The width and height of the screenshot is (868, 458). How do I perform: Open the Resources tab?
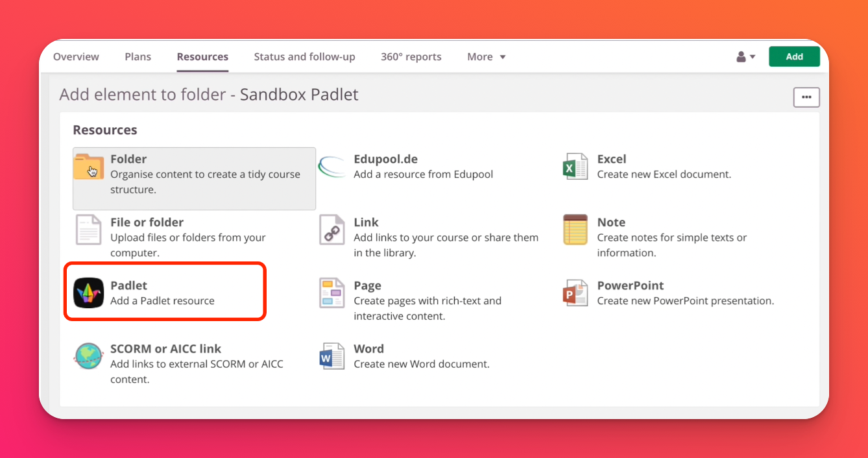click(x=202, y=56)
